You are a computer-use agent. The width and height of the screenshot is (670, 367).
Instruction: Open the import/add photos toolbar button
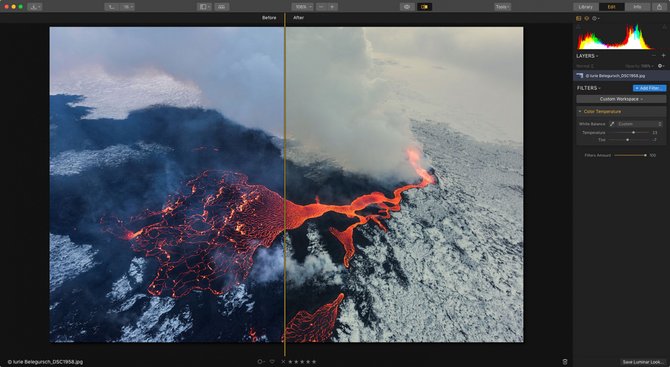(35, 7)
